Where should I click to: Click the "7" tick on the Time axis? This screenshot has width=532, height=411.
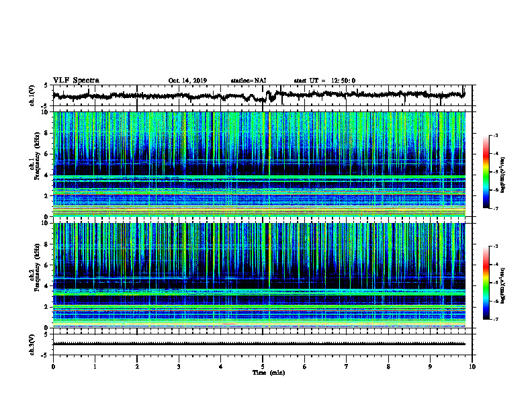click(347, 367)
